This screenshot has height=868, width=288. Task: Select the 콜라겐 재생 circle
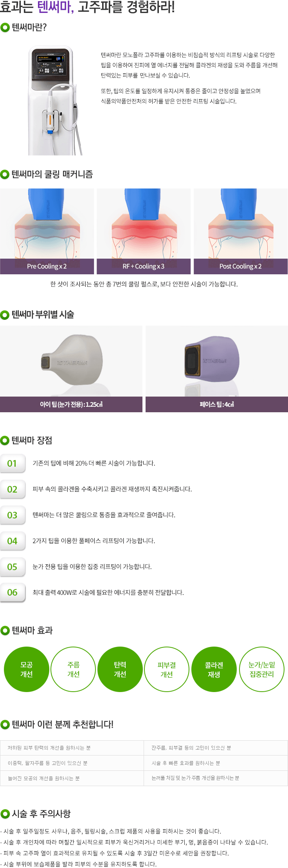(x=214, y=669)
